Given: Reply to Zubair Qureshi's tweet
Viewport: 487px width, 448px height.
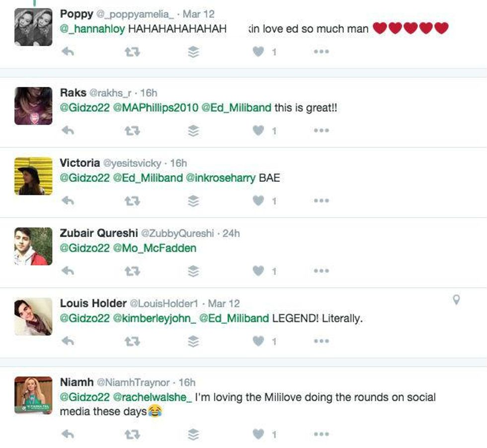Looking at the screenshot, I should pos(68,271).
